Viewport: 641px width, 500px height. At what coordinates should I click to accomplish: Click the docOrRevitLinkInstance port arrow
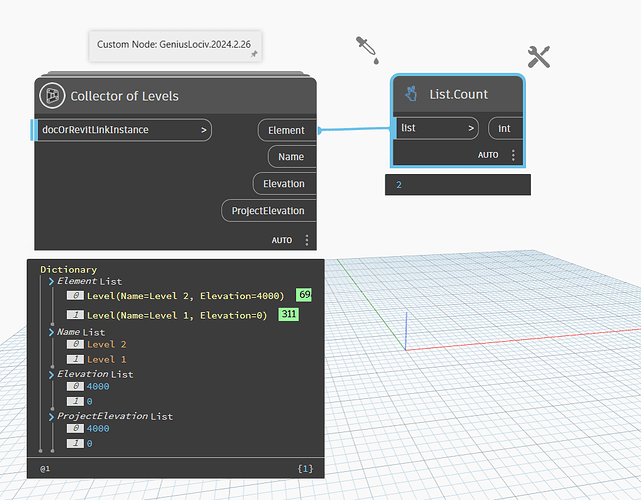203,130
